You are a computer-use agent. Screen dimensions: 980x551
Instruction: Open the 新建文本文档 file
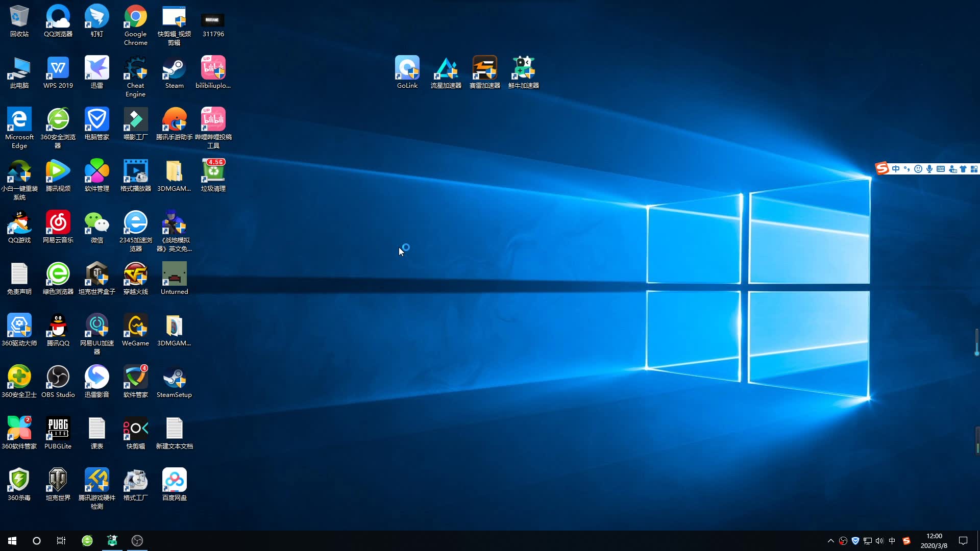(x=175, y=434)
